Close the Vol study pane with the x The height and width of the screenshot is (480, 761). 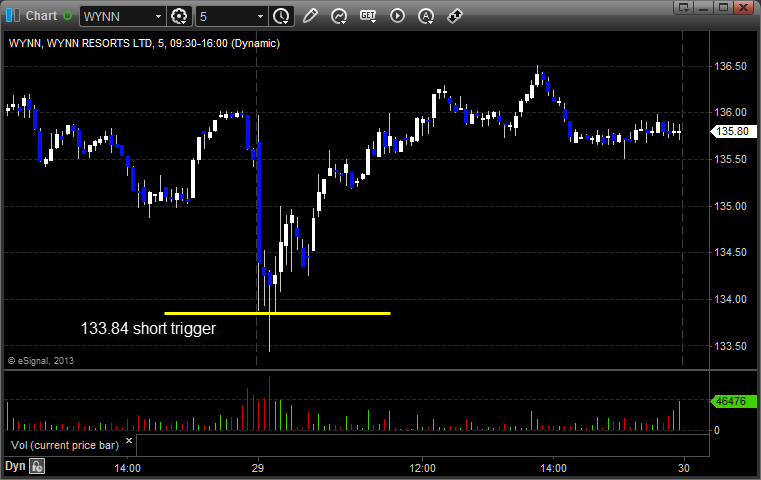point(129,441)
